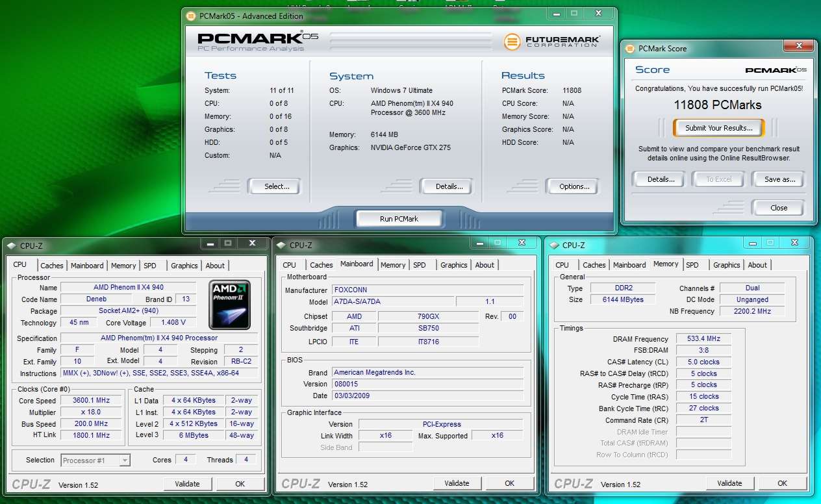The height and width of the screenshot is (504, 821).
Task: Click the Chipset value 790GX
Action: click(x=429, y=316)
